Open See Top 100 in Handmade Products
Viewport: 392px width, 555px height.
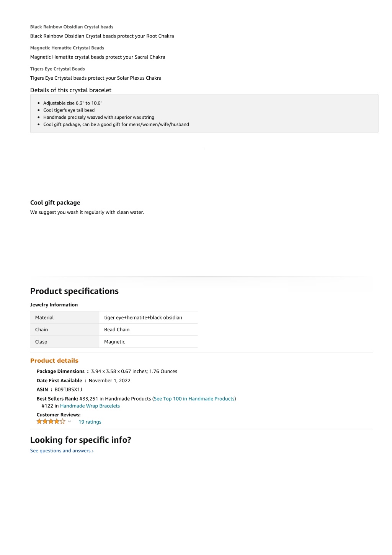tap(194, 399)
